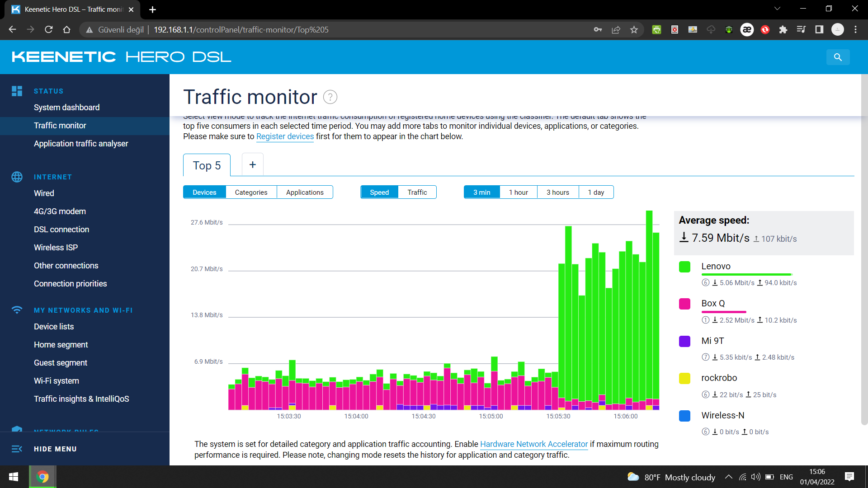Screen dimensions: 868x488
Task: Open Chrome three-dot menu
Action: (855, 29)
